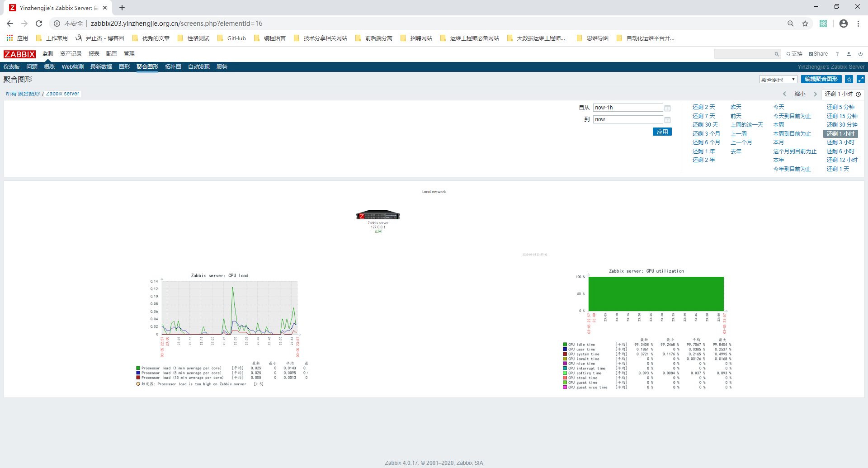Screen dimensions: 868x468
Task: Select 今天 time range
Action: click(x=778, y=107)
